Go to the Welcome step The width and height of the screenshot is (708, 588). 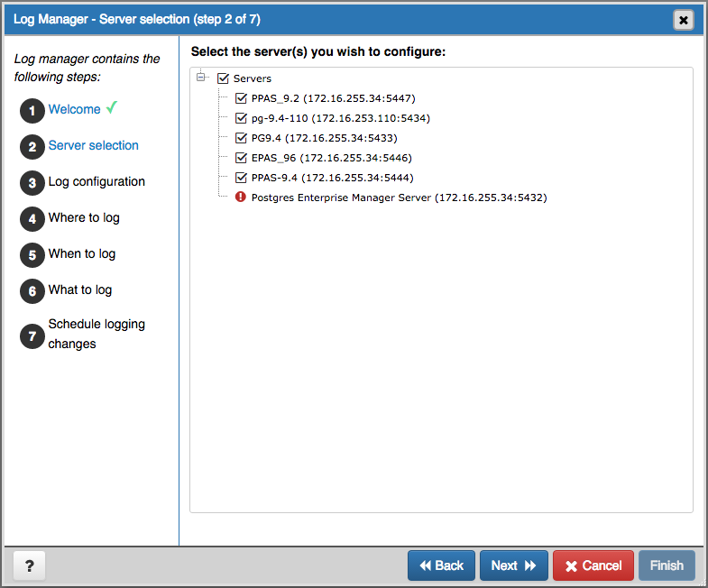[x=75, y=109]
